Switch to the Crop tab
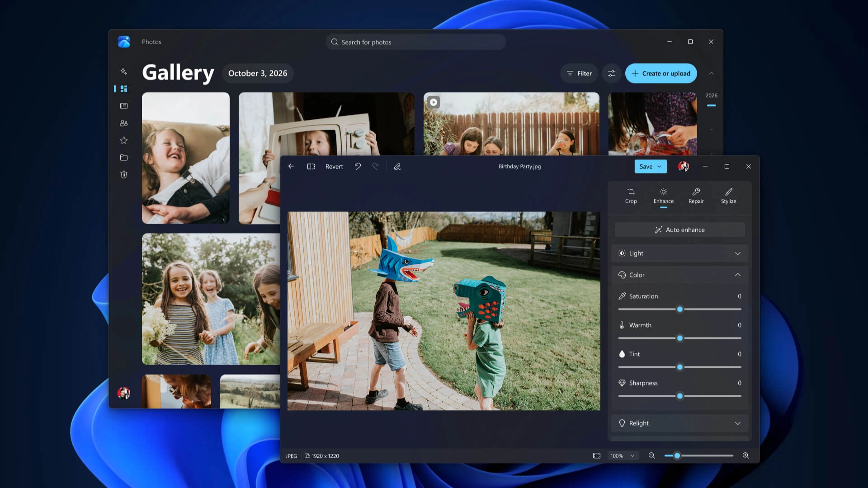 click(x=631, y=196)
